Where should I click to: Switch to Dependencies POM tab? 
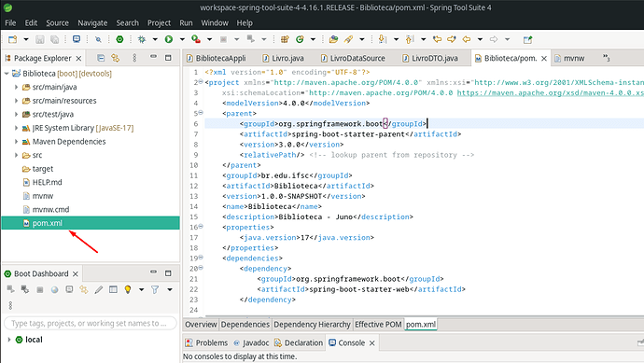[x=245, y=325]
